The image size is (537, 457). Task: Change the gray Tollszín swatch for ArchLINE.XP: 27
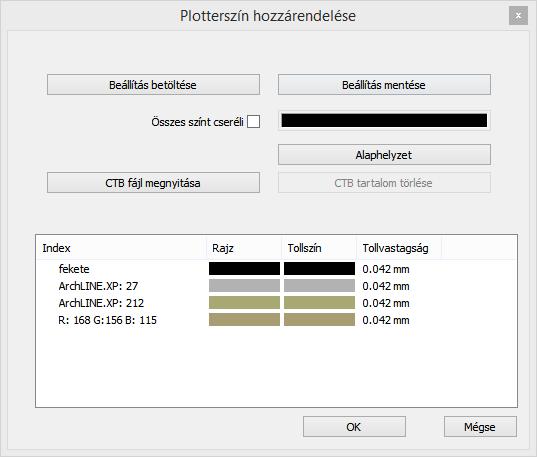(x=320, y=286)
